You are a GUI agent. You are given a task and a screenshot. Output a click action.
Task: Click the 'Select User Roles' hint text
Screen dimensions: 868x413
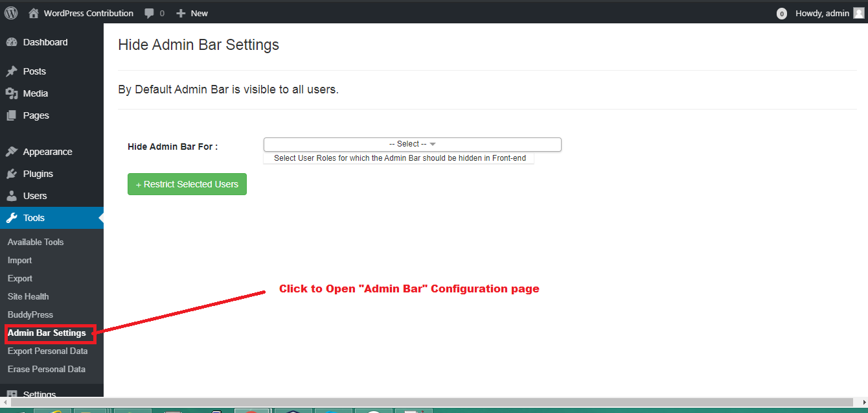tap(400, 158)
